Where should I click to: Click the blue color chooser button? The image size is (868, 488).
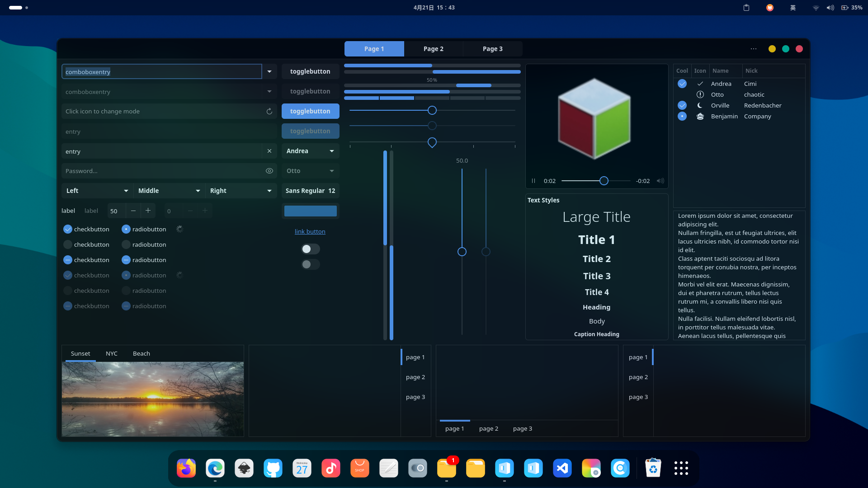coord(311,211)
